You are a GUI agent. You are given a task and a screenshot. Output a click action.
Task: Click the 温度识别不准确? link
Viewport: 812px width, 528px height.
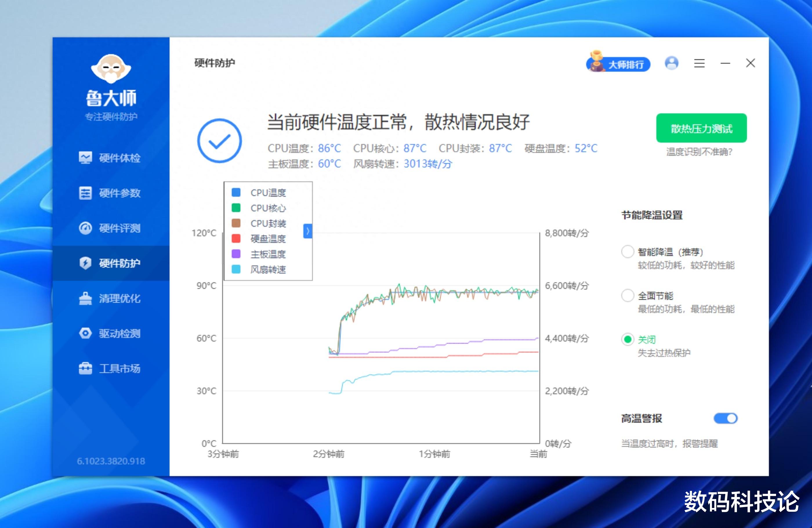click(x=699, y=151)
